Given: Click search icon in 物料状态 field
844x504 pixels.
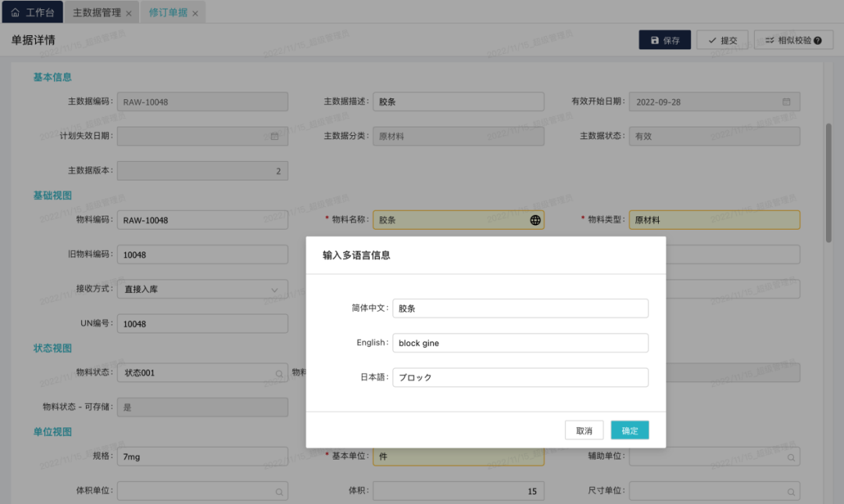Looking at the screenshot, I should (279, 374).
